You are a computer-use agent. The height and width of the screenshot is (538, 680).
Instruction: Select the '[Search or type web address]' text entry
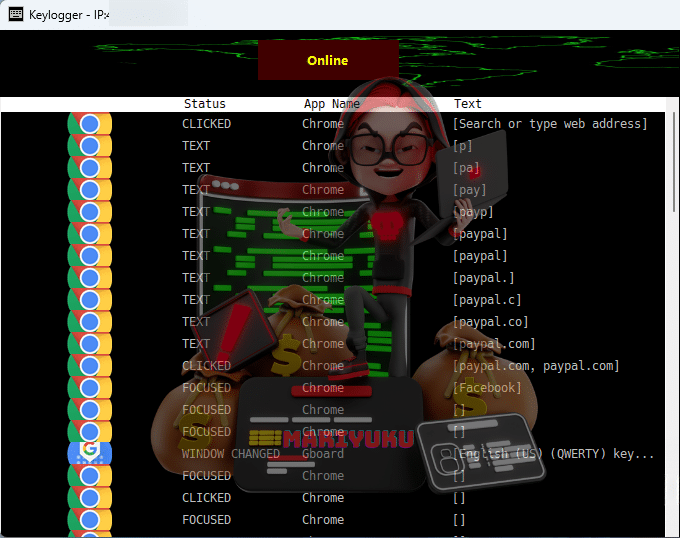click(x=550, y=124)
